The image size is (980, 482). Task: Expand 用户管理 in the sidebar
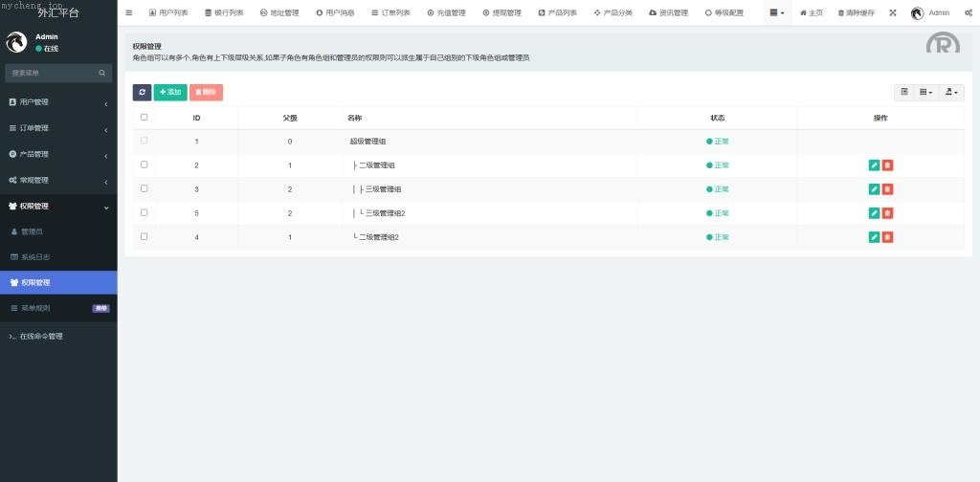(x=57, y=102)
